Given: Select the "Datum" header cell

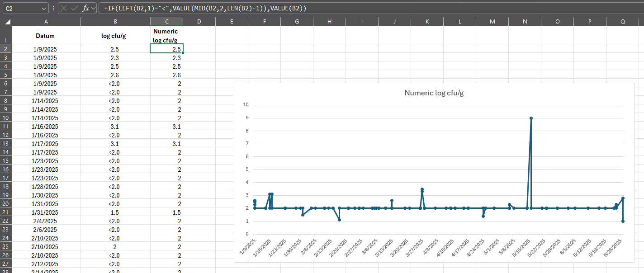Looking at the screenshot, I should [x=46, y=35].
